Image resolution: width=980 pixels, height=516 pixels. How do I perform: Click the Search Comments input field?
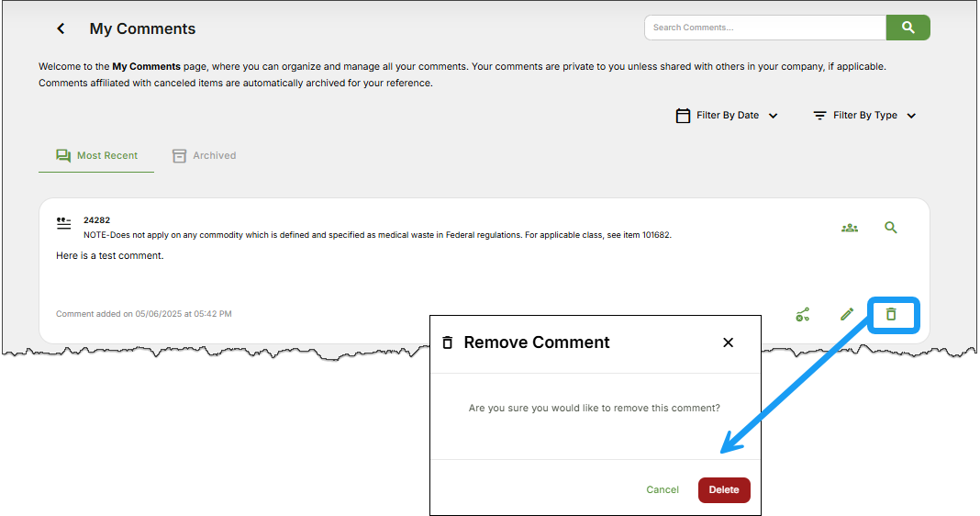click(764, 28)
